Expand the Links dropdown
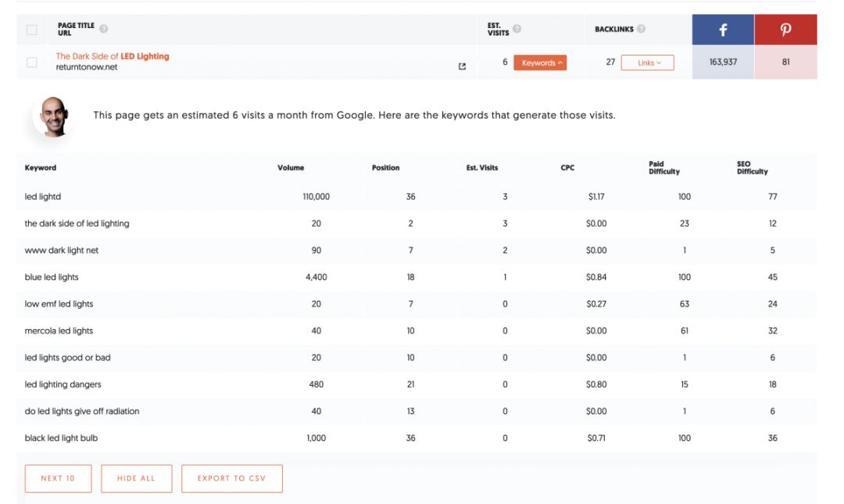Image resolution: width=844 pixels, height=504 pixels. [x=647, y=63]
